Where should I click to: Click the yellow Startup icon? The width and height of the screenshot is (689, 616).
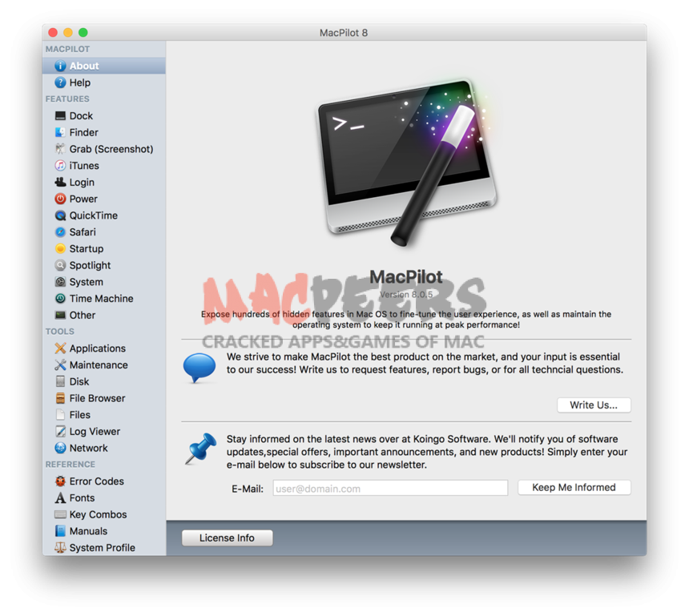(60, 248)
